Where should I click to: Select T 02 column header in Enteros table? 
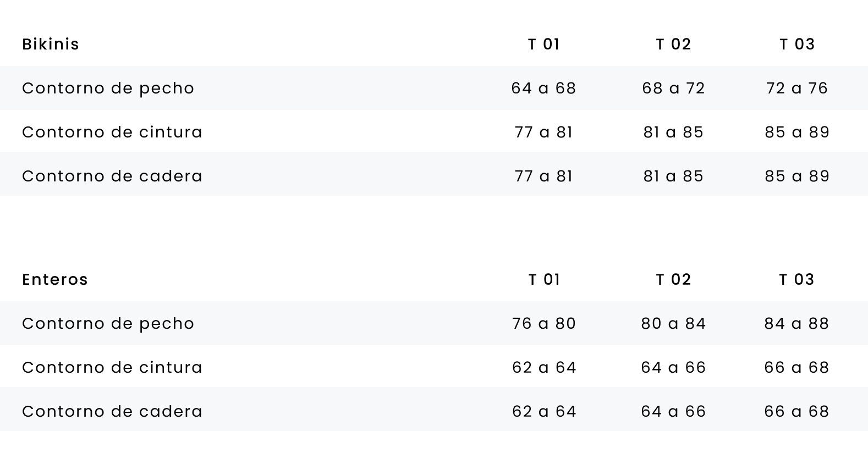point(673,279)
